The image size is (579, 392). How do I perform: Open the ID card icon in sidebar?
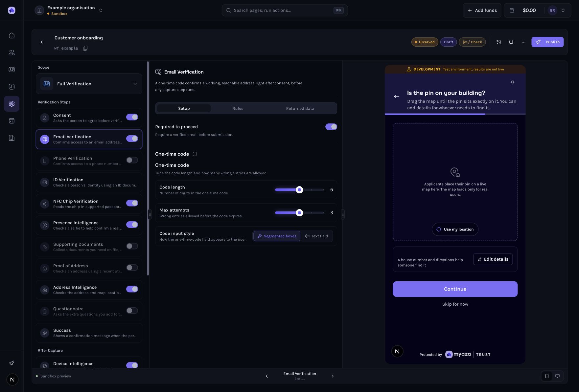[12, 70]
